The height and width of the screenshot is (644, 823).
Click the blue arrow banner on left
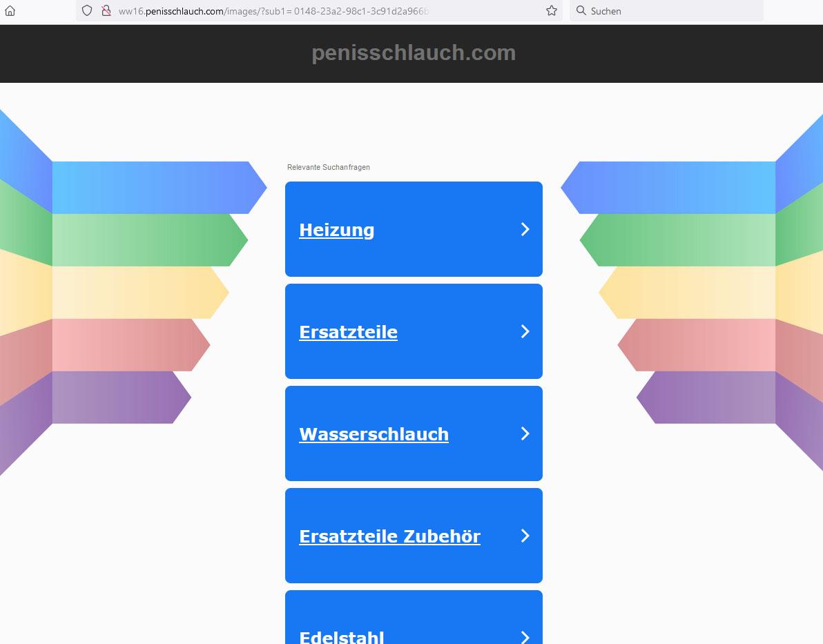pos(159,187)
